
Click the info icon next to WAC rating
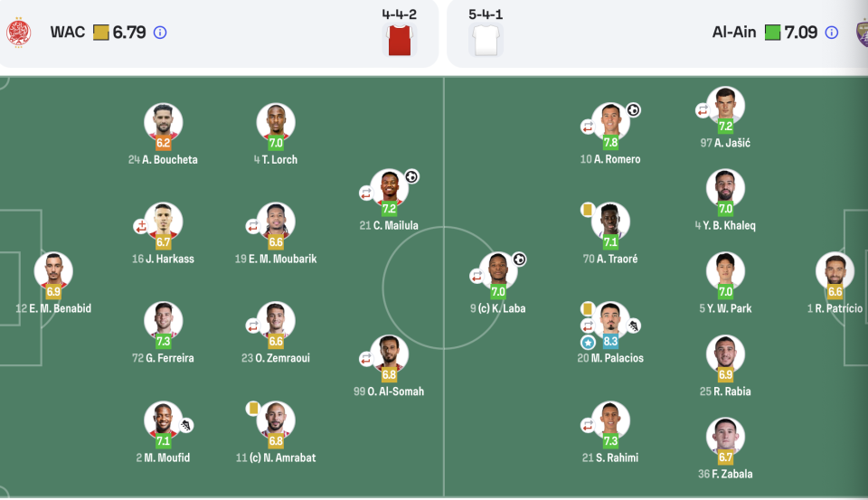point(160,33)
